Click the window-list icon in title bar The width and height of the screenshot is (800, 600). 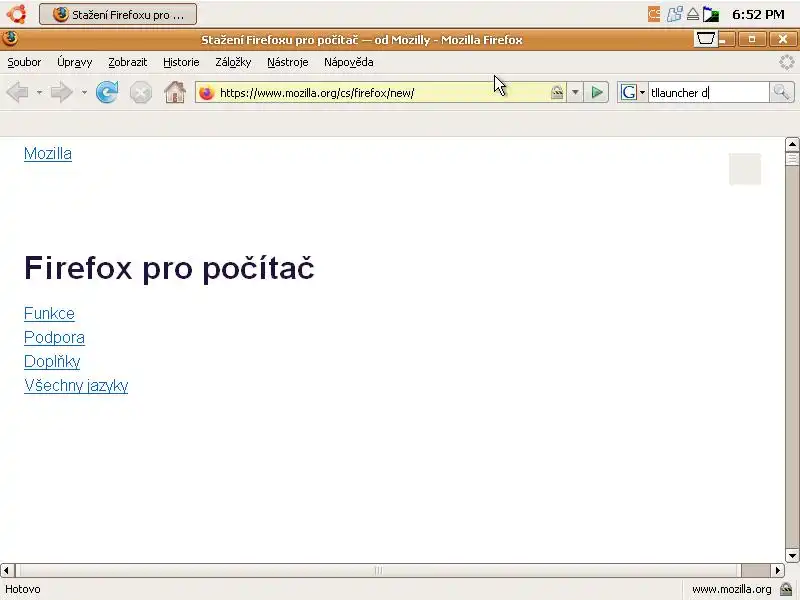[x=706, y=39]
